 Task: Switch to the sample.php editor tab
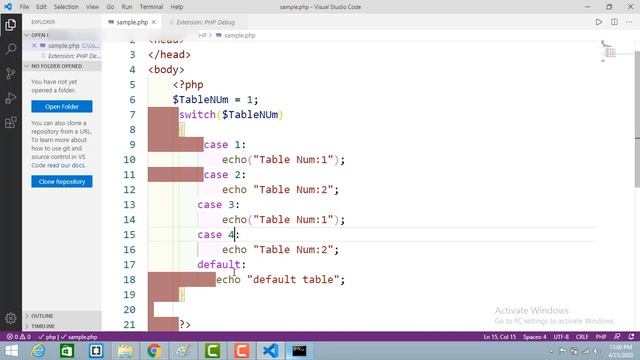131,22
